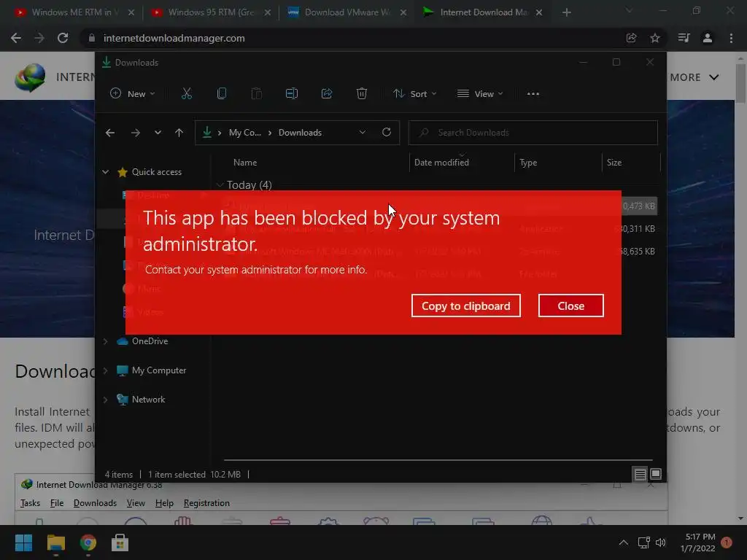The image size is (747, 560).
Task: Expand the My Computer tree node
Action: (105, 370)
